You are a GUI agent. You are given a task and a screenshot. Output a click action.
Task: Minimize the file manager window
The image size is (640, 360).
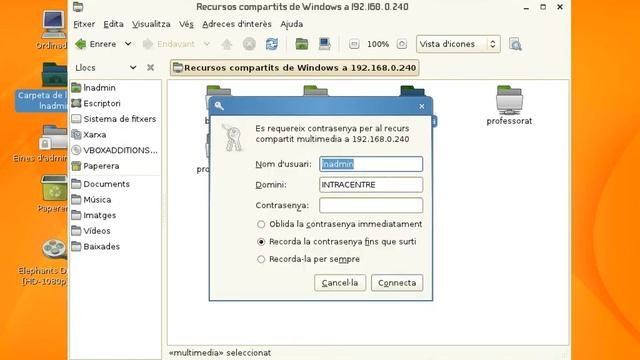[526, 7]
